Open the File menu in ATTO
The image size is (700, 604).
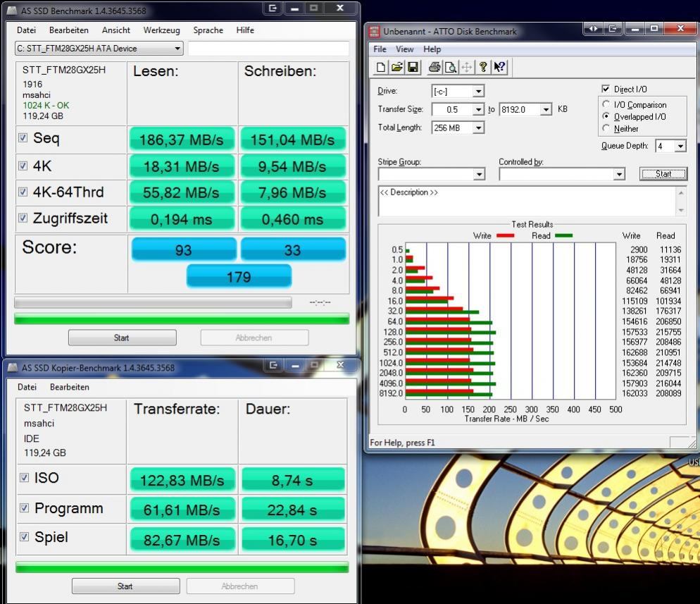[380, 49]
